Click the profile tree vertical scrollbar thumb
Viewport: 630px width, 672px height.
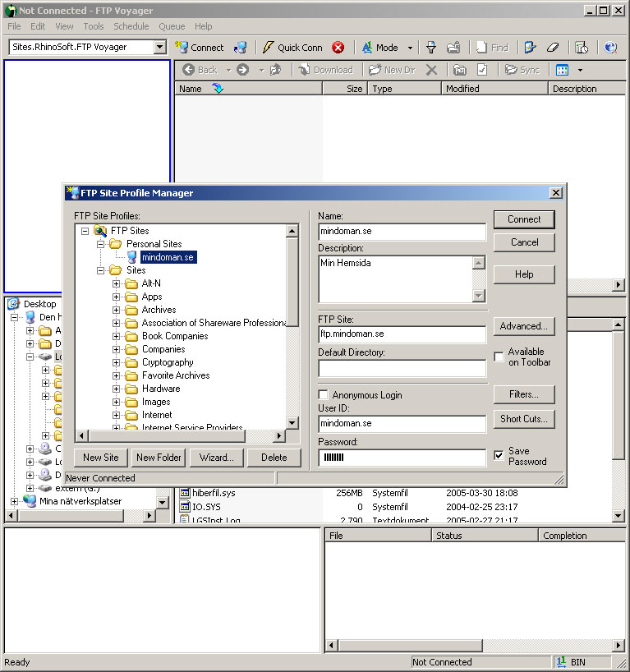click(292, 282)
